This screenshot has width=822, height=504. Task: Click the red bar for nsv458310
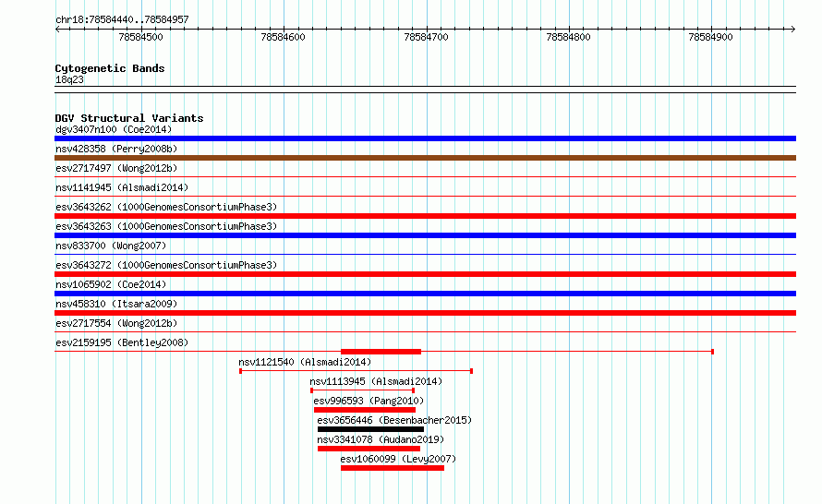point(425,313)
